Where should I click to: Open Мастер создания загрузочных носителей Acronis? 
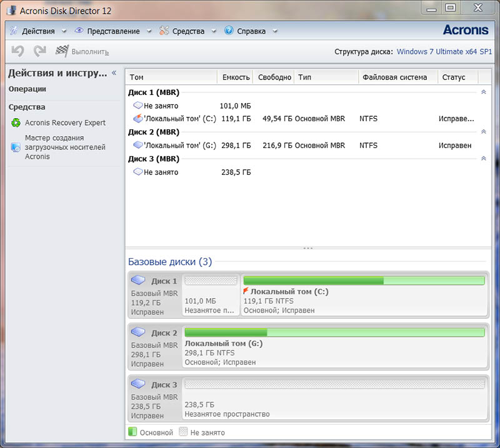pyautogui.click(x=65, y=147)
